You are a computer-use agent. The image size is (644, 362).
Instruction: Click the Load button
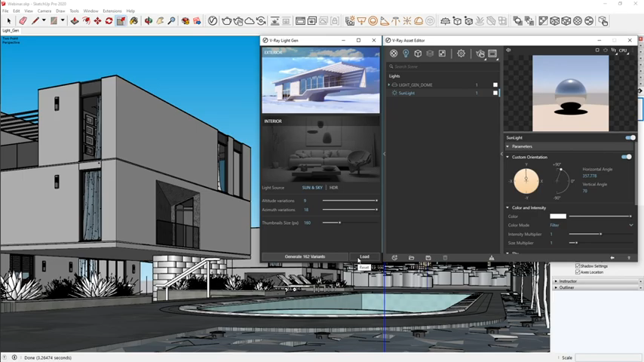pyautogui.click(x=364, y=256)
